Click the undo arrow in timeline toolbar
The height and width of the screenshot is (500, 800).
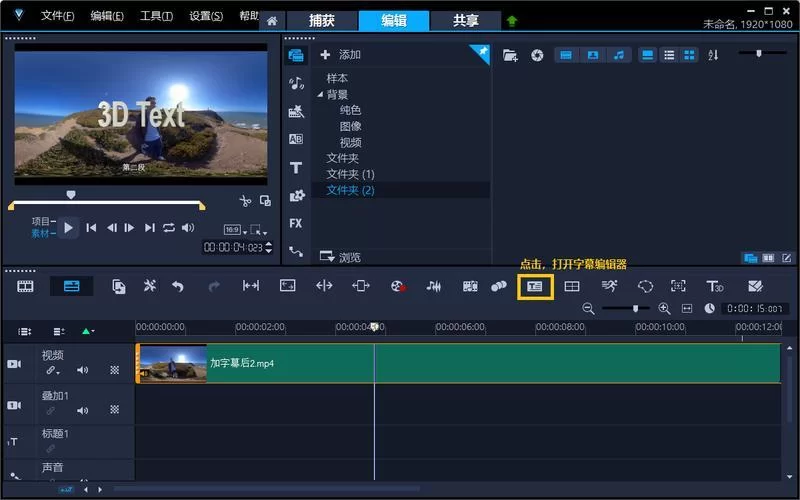(178, 286)
